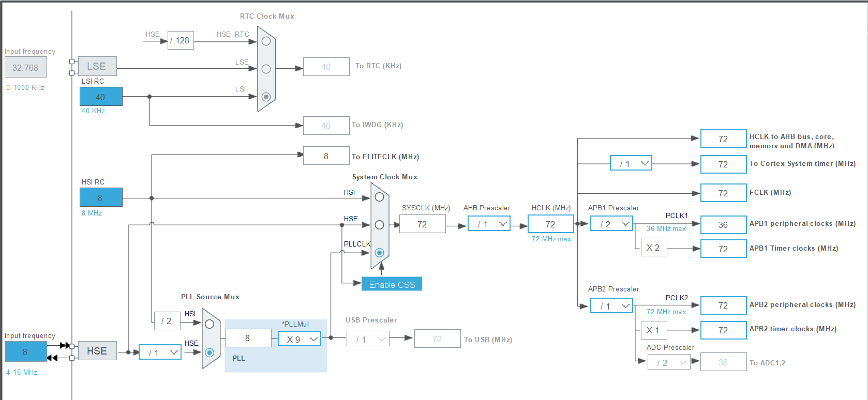Click the APB2 X 1 multiplier box
868x400 pixels.
coord(654,330)
